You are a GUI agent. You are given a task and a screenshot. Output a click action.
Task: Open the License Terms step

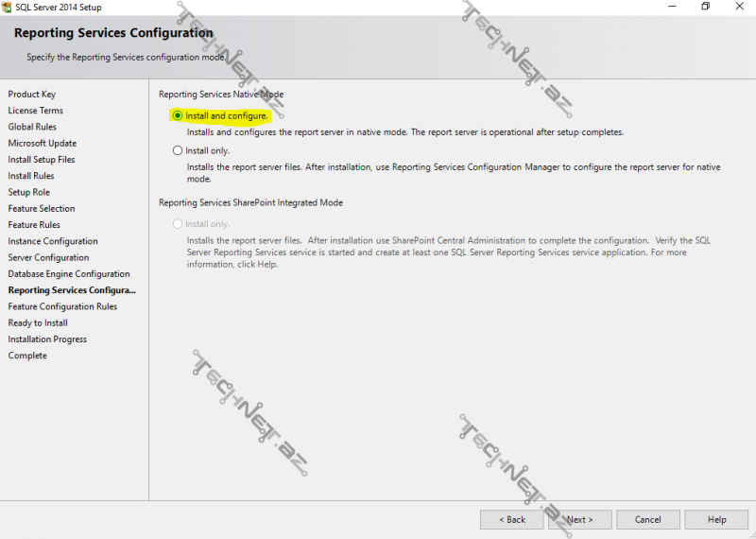[36, 111]
